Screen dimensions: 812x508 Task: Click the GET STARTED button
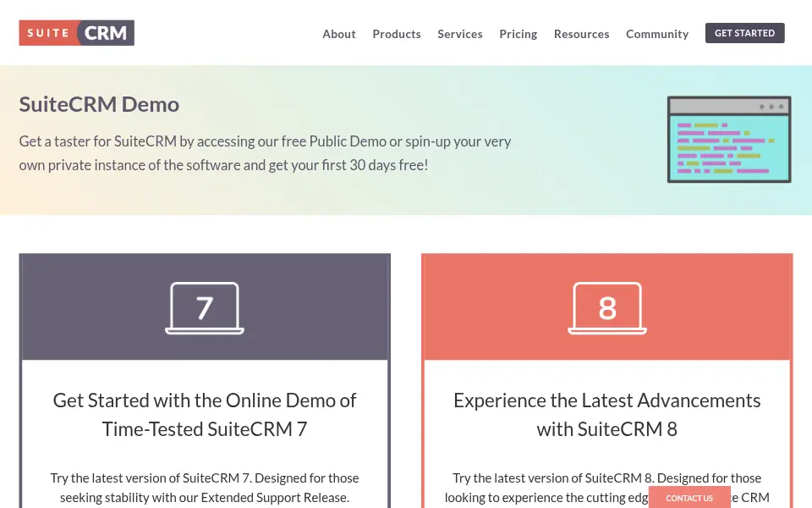(x=744, y=33)
